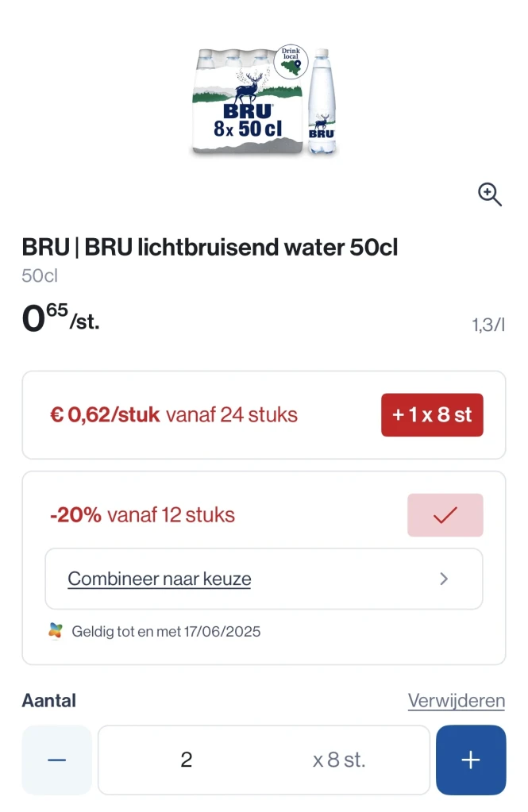The width and height of the screenshot is (528, 812).
Task: Click the plus icon to increase quantity
Action: coord(470,760)
